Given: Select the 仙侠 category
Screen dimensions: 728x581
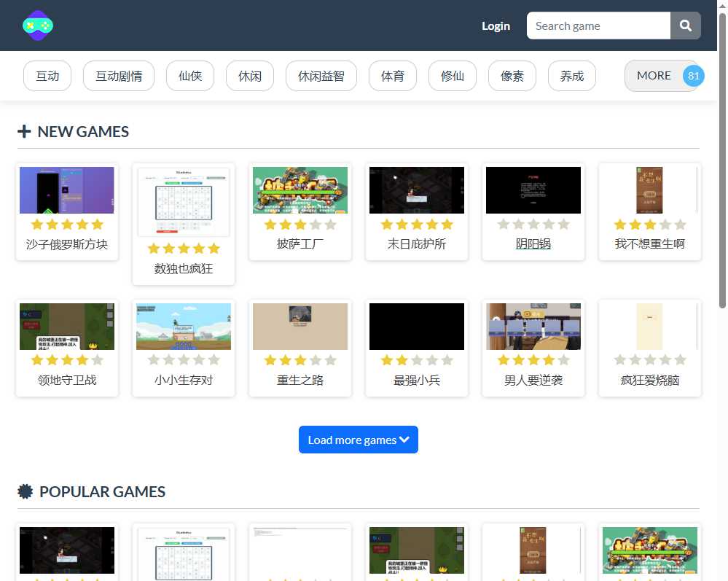Looking at the screenshot, I should tap(189, 75).
